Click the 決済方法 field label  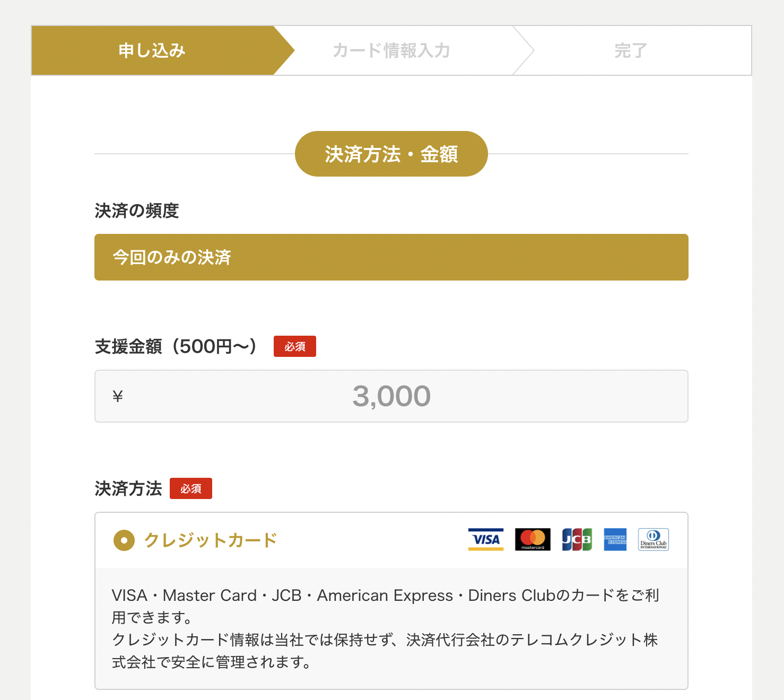pyautogui.click(x=128, y=488)
